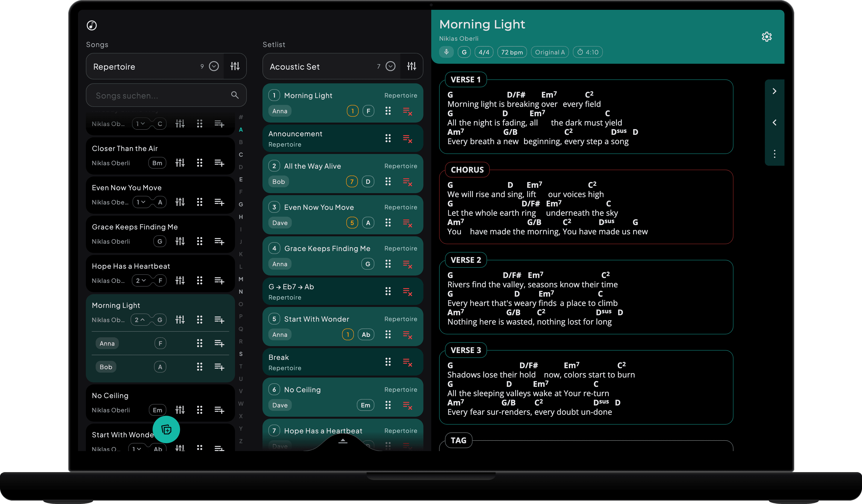The width and height of the screenshot is (862, 504).
Task: Select the Bob version of Morning Light
Action: tap(106, 367)
